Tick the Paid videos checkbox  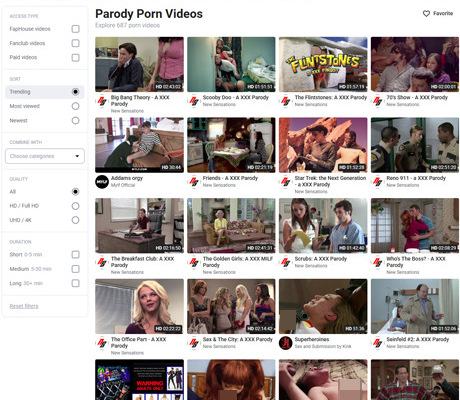[76, 58]
